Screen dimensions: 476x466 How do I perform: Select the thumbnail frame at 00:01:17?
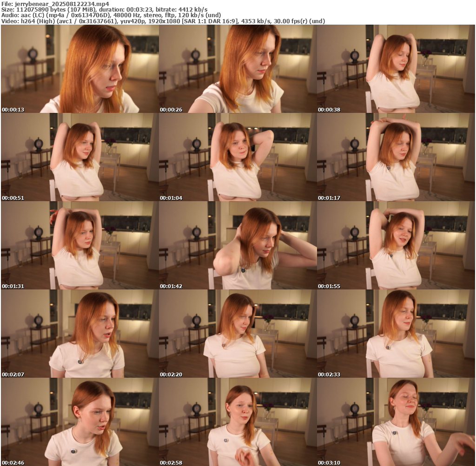(396, 157)
